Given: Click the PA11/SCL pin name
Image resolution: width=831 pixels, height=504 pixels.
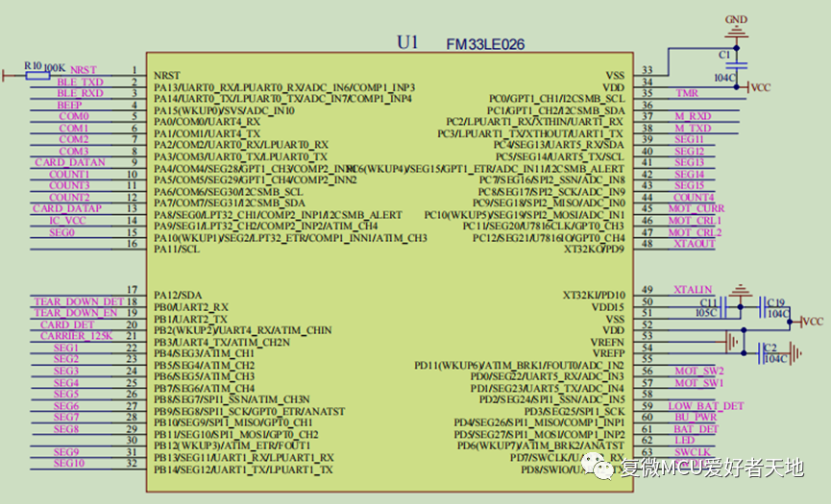Looking at the screenshot, I should pyautogui.click(x=177, y=249).
